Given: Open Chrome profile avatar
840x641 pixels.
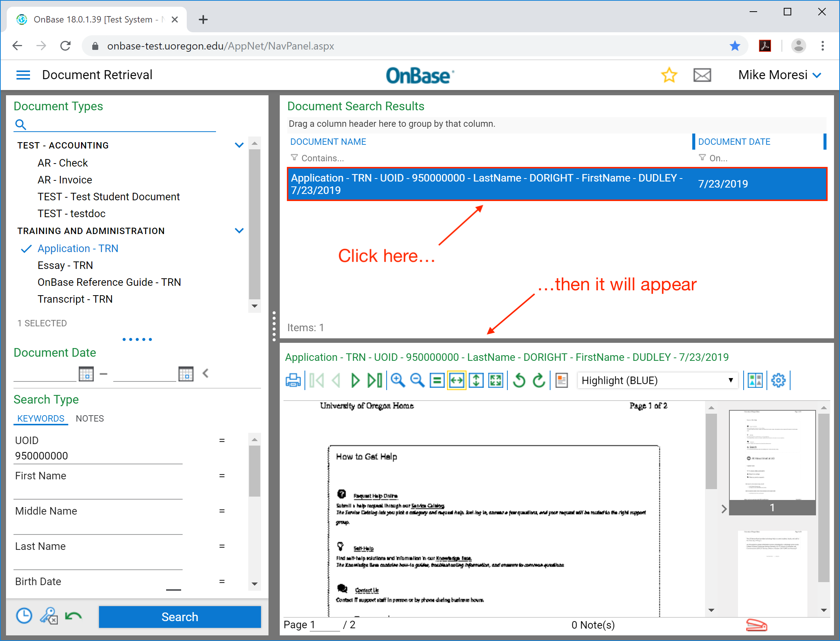Looking at the screenshot, I should tap(798, 46).
